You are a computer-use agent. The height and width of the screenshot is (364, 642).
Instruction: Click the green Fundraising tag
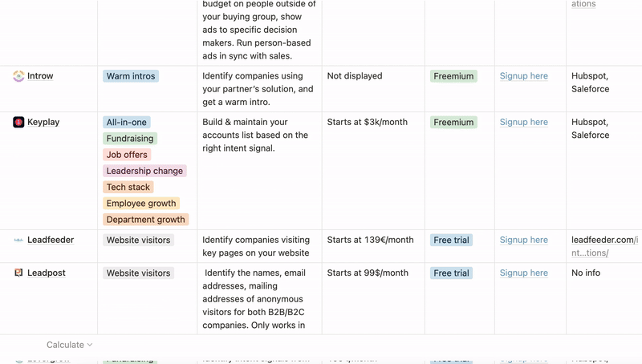point(130,139)
